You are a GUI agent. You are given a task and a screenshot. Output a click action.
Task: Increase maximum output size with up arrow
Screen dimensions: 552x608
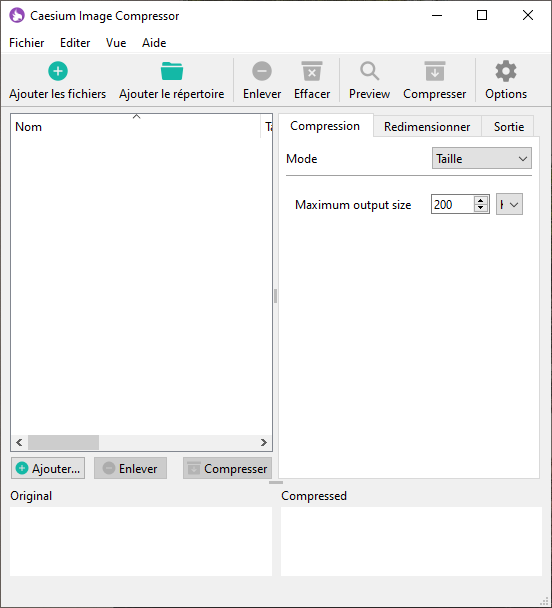point(481,200)
